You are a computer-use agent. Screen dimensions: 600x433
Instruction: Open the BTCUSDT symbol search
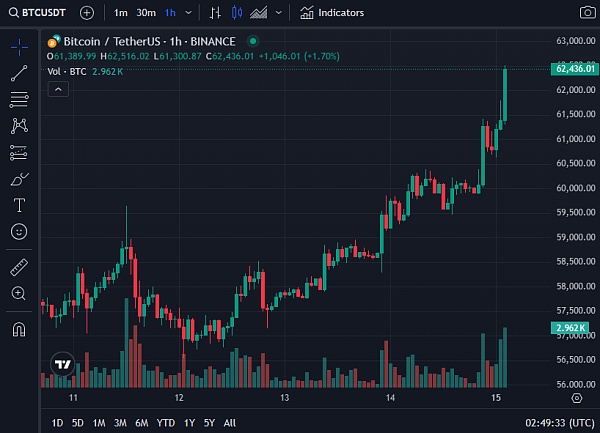(x=37, y=13)
